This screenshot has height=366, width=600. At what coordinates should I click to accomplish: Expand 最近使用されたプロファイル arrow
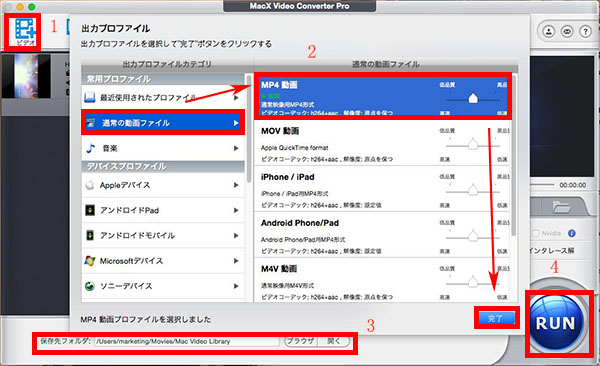click(x=236, y=98)
